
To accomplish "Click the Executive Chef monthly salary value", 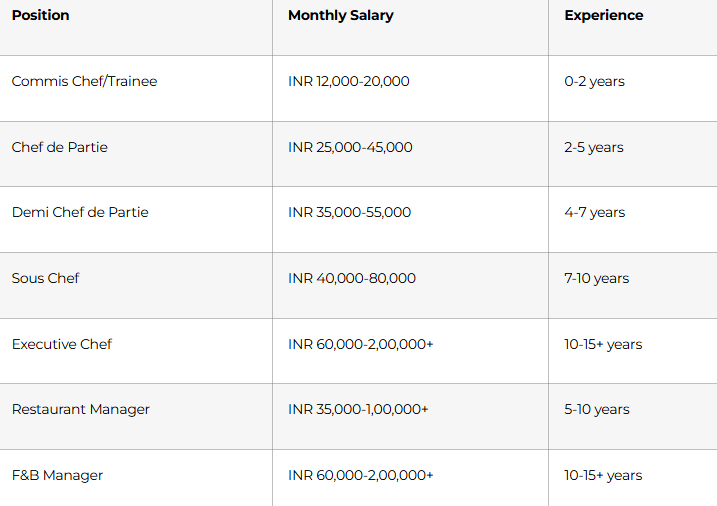I will (360, 345).
